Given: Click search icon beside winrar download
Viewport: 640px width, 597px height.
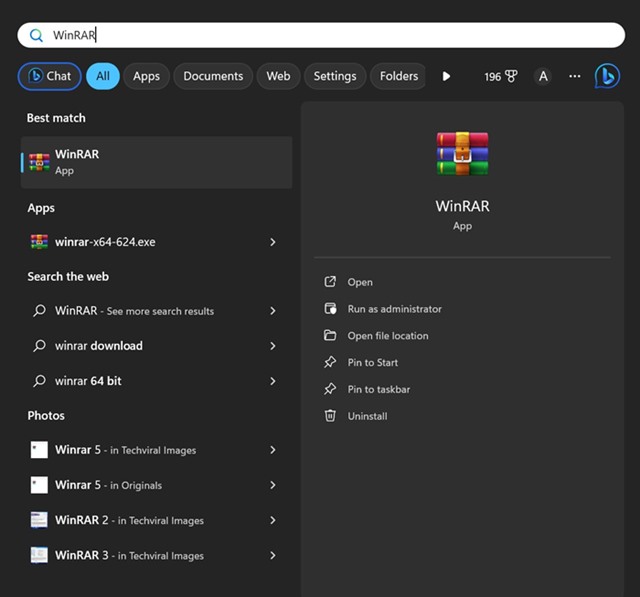Looking at the screenshot, I should click(x=39, y=346).
